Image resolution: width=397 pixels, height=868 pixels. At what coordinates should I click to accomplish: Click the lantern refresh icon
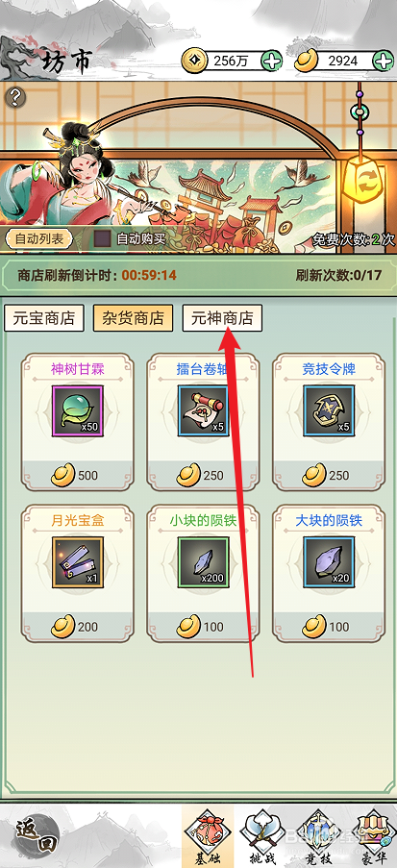(x=360, y=178)
